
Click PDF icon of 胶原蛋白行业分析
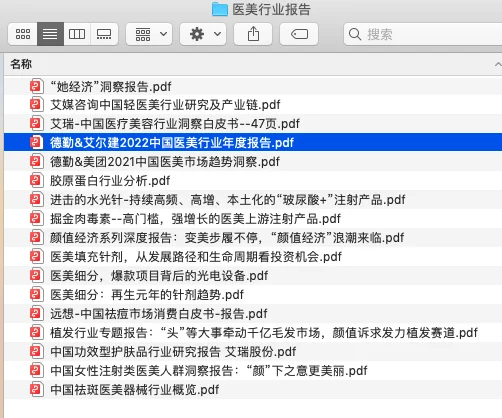click(x=36, y=180)
